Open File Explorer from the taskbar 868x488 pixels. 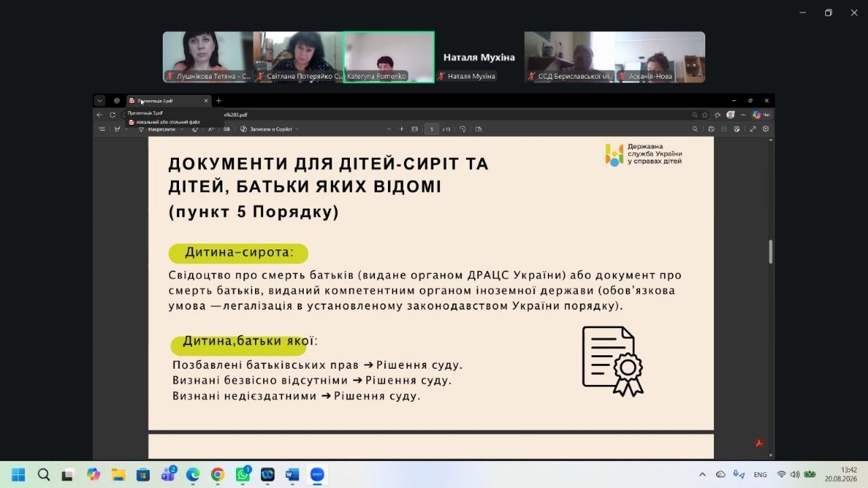[x=118, y=474]
